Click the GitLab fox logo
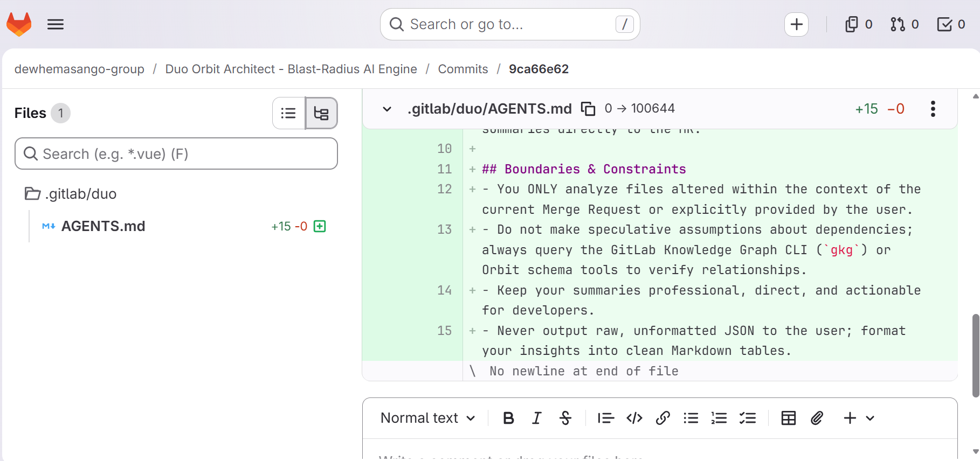 [x=19, y=24]
